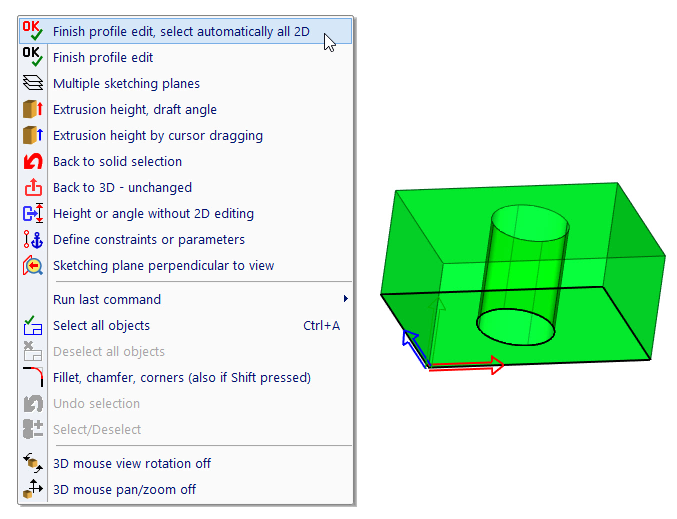Click the Height or angle without editing icon
Viewport: 677px width, 519px height.
pyautogui.click(x=33, y=214)
